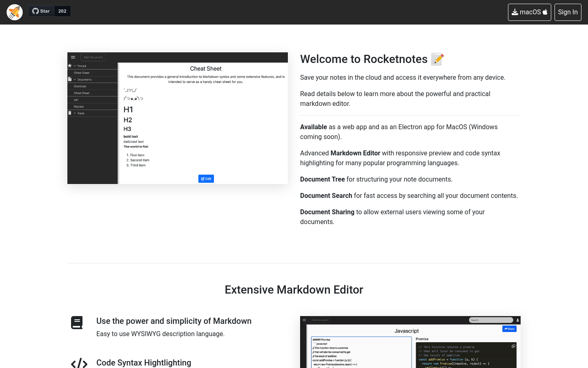Screen dimensions: 588x368
Task: Click the star icon beside Pinned
Action: coord(69,66)
